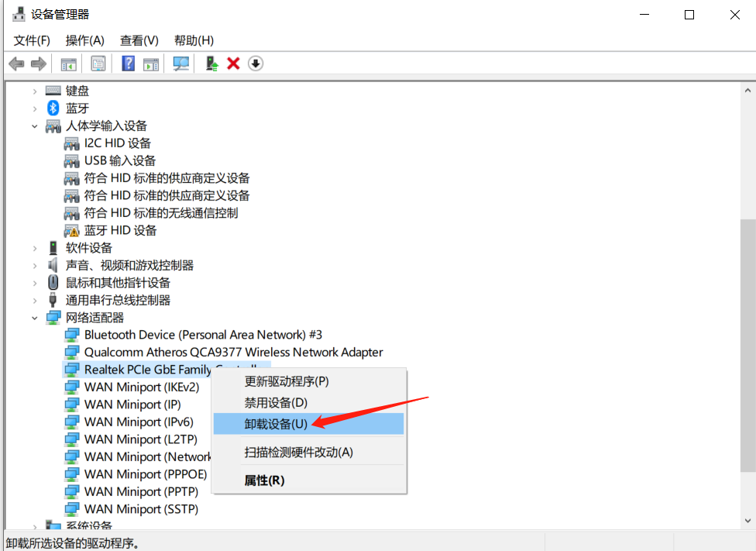The width and height of the screenshot is (756, 551).
Task: Expand the 蓝牙 category
Action: coord(35,108)
